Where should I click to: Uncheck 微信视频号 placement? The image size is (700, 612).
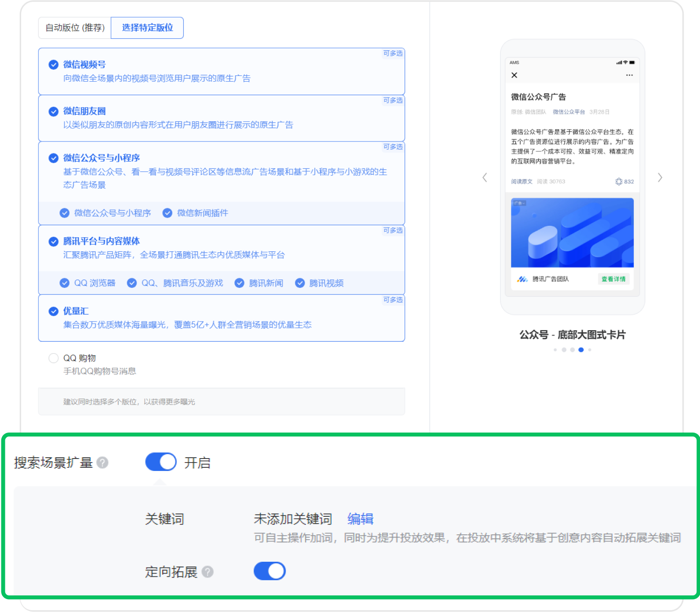click(53, 65)
